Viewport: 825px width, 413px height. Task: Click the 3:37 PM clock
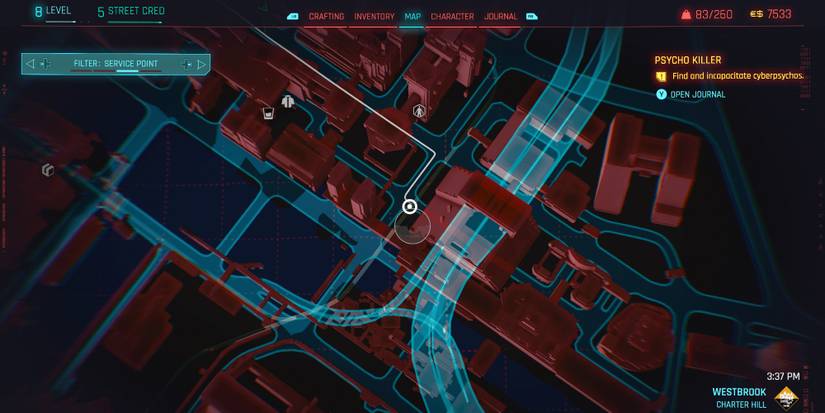(783, 376)
